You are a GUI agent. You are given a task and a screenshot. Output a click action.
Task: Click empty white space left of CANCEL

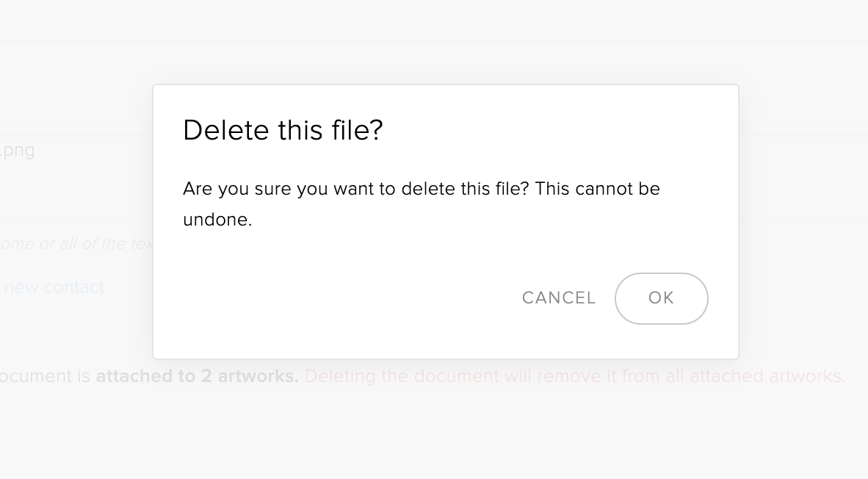tap(330, 298)
